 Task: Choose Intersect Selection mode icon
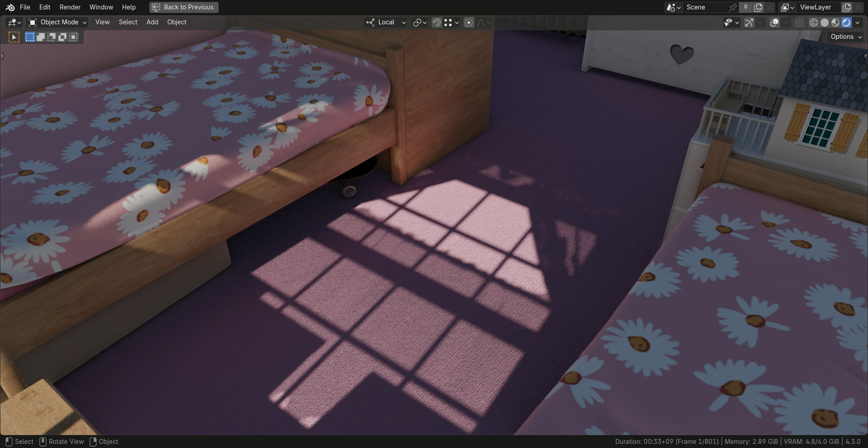click(x=73, y=37)
